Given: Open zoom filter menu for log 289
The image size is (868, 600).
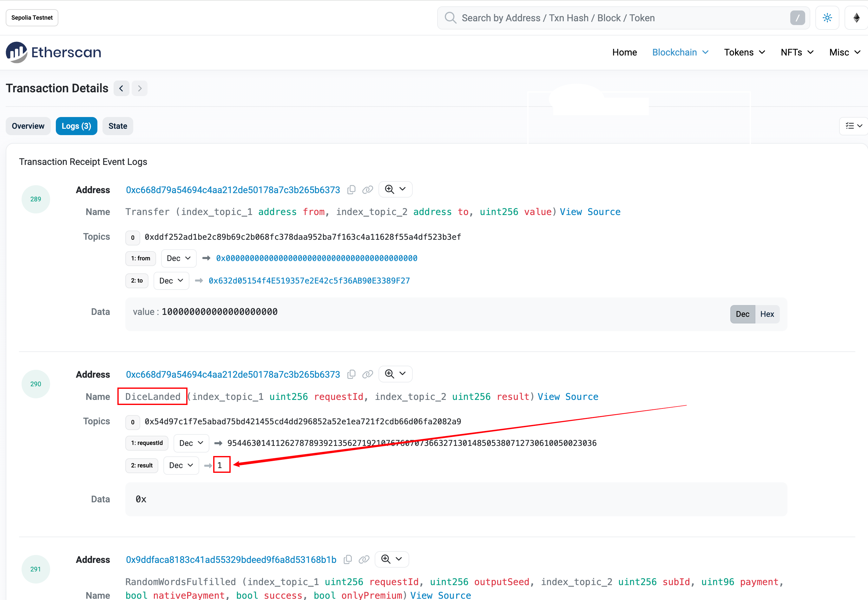Looking at the screenshot, I should tap(395, 189).
